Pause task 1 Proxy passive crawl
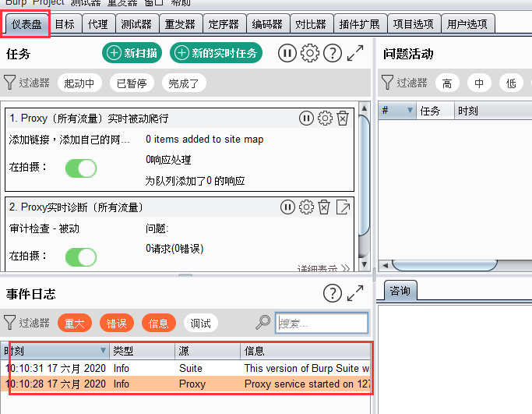Screen dimensions: 532x414 click(306, 119)
